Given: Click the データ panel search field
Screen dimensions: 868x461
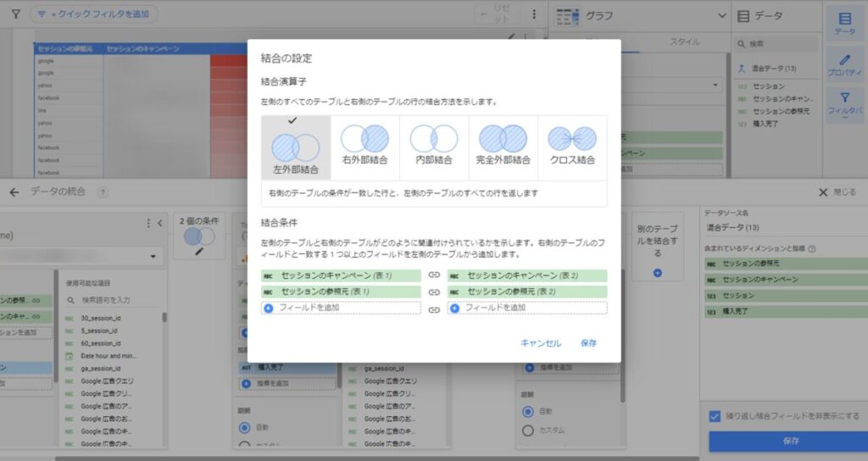Looking at the screenshot, I should click(x=777, y=44).
